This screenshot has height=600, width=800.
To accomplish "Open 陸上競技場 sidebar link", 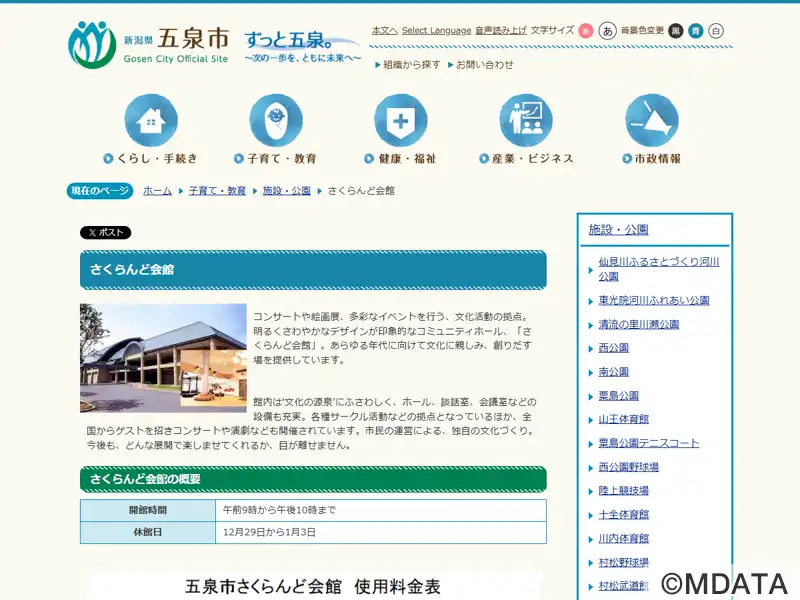I will tap(623, 491).
